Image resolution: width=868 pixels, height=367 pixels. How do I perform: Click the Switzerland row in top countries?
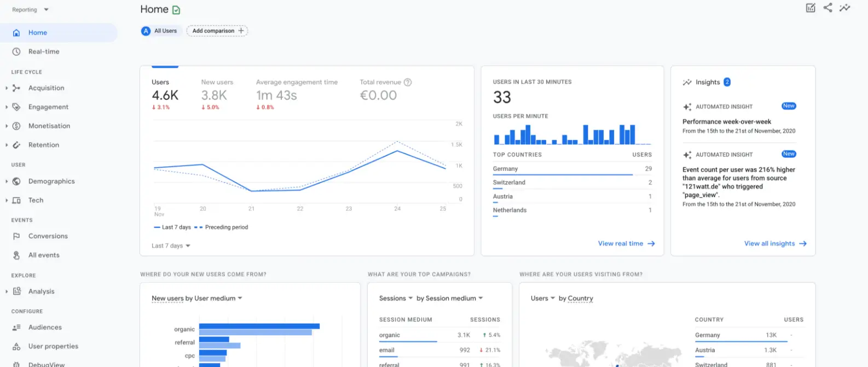click(x=572, y=183)
